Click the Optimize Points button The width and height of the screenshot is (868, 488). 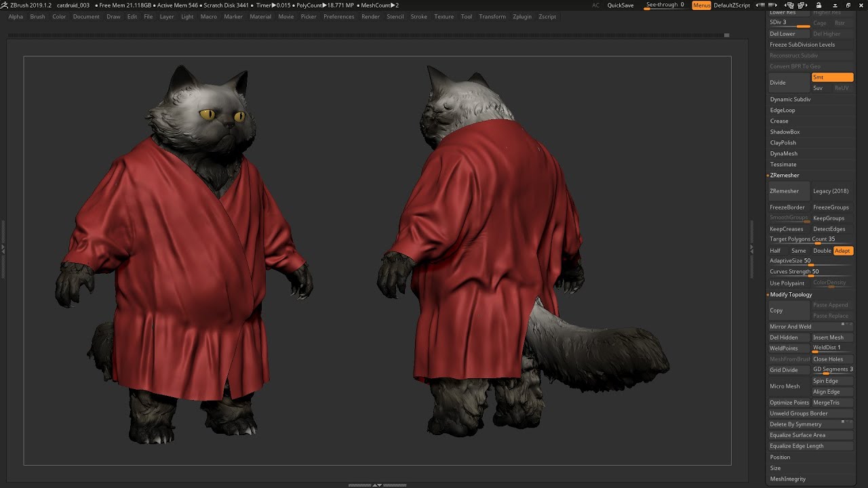tap(789, 403)
